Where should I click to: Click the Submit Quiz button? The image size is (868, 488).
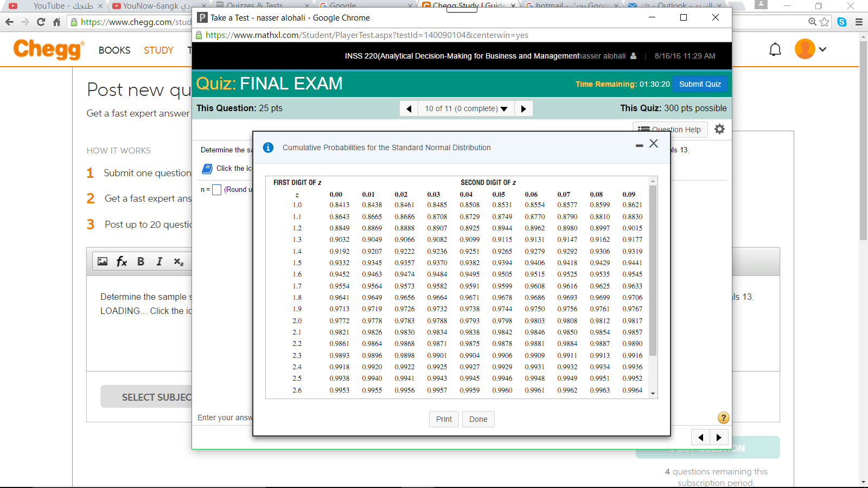tap(700, 84)
